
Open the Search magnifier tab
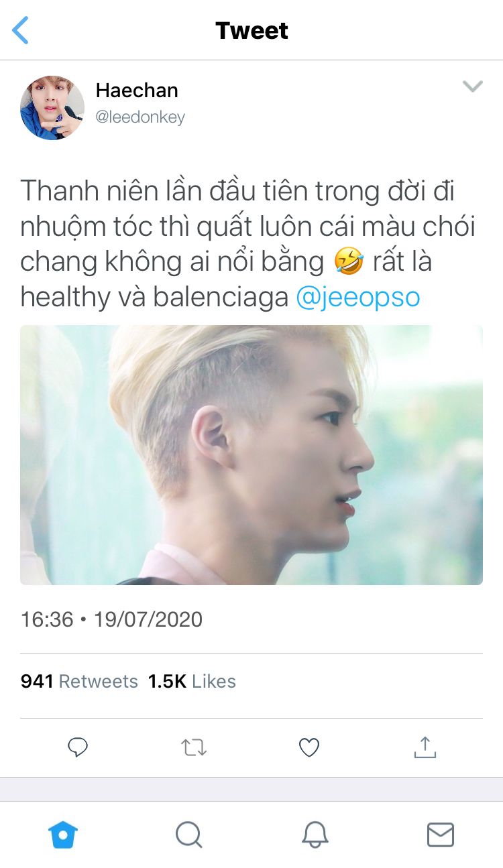tap(188, 835)
